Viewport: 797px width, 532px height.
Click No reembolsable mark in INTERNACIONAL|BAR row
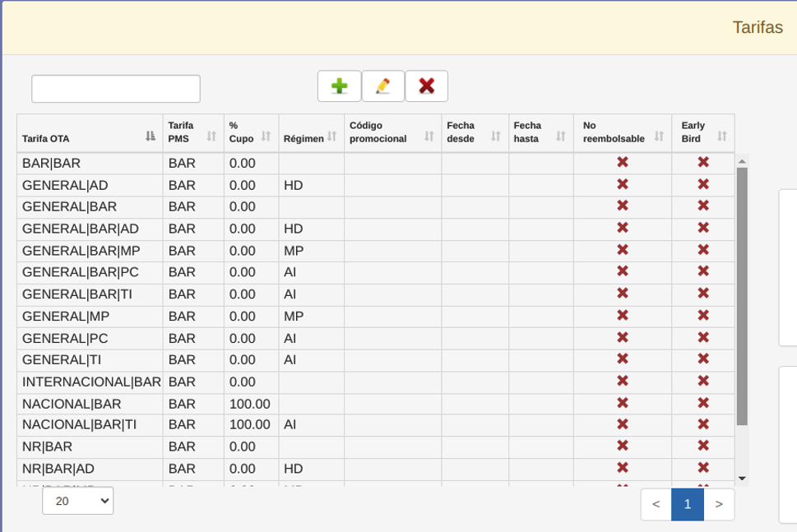click(x=623, y=381)
